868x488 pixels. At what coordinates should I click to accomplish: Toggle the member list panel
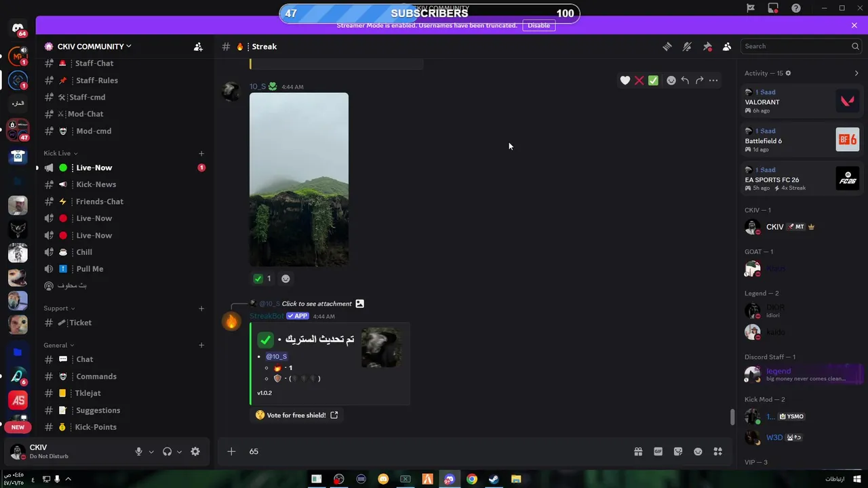click(727, 47)
